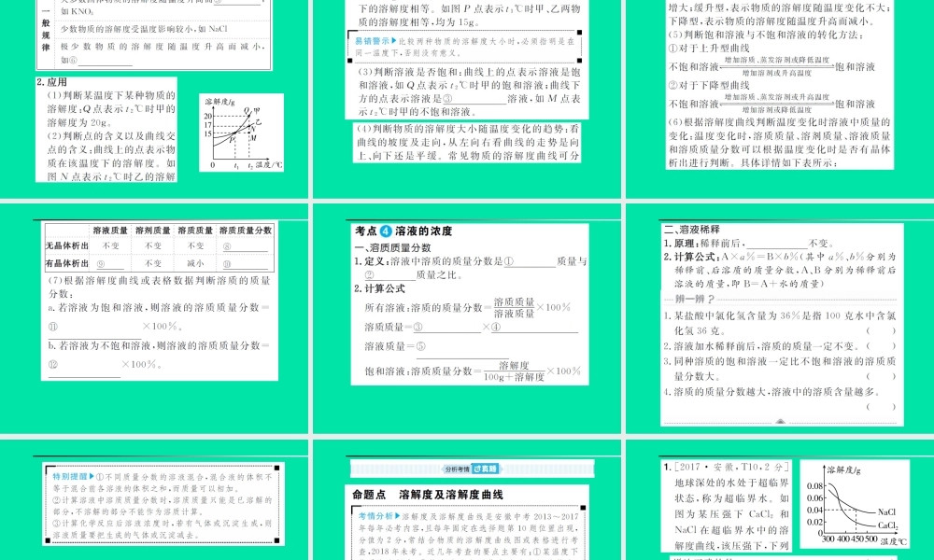Image resolution: width=934 pixels, height=560 pixels.
Task: Click the line a.若溶液为饱和溶液
Action: pyautogui.click(x=159, y=308)
